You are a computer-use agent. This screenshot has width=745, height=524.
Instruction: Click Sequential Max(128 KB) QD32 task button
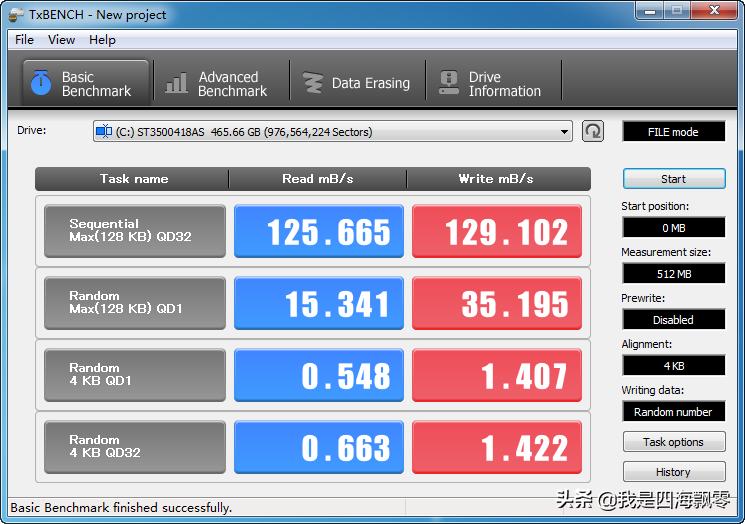tap(135, 231)
